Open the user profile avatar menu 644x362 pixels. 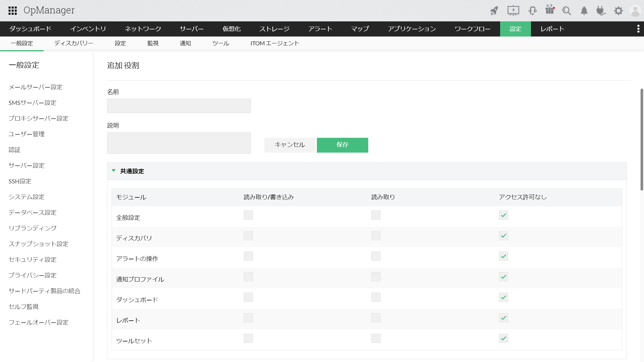pyautogui.click(x=635, y=11)
